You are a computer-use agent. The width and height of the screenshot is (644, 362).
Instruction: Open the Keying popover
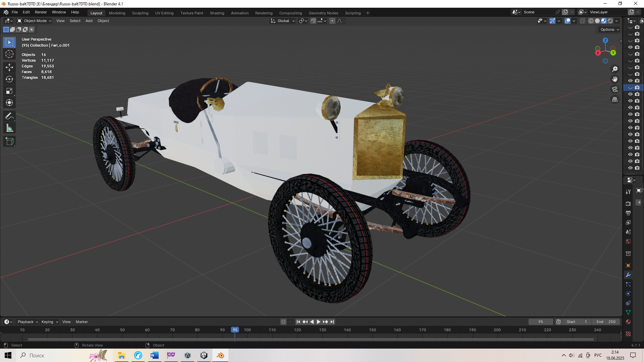click(49, 322)
